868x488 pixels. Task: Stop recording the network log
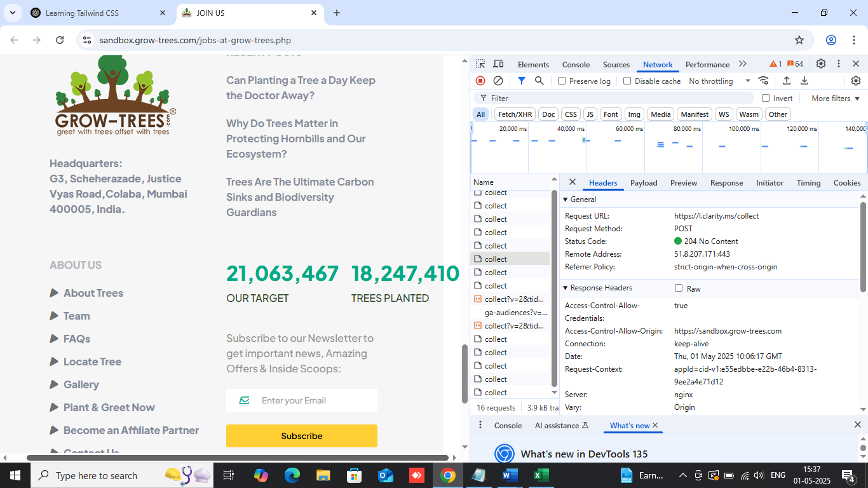click(x=480, y=81)
